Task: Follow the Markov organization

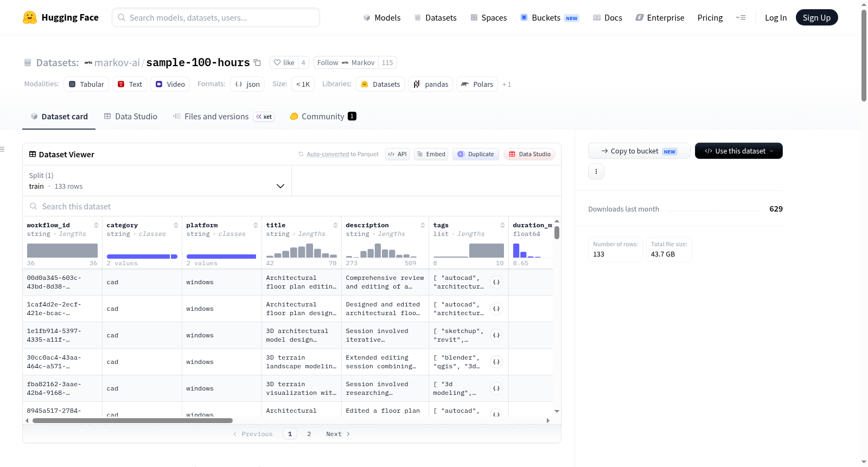Action: 346,62
